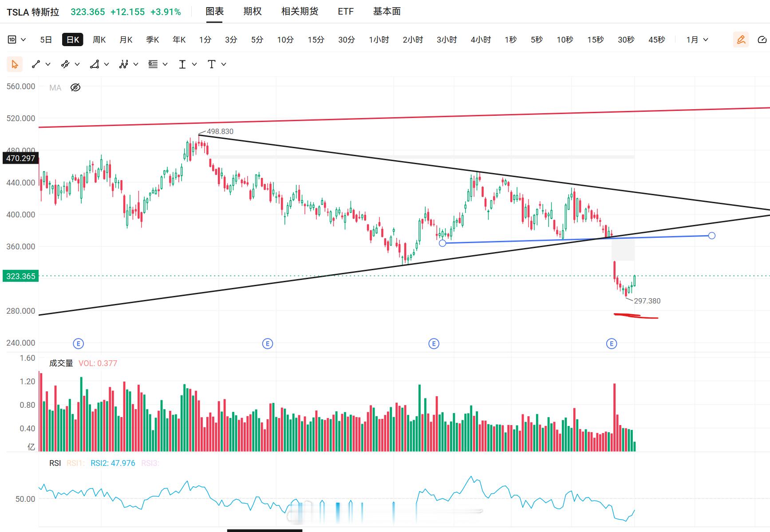Image resolution: width=770 pixels, height=532 pixels.
Task: Expand the text tool options arrow
Action: point(224,64)
